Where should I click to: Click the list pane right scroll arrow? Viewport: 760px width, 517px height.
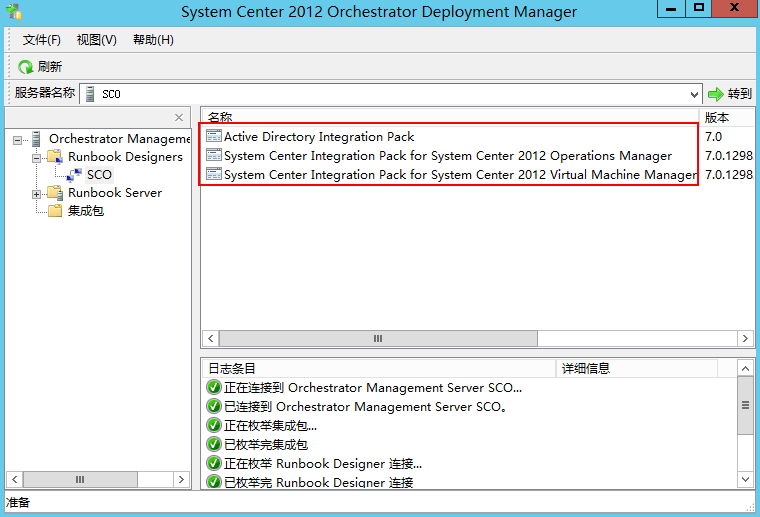pyautogui.click(x=745, y=338)
